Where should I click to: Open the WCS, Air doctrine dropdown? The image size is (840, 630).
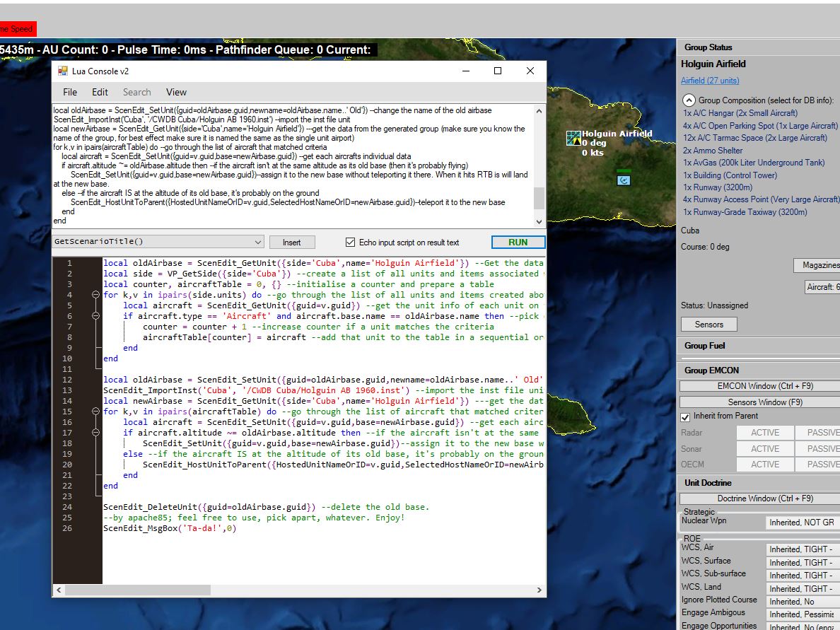tap(803, 549)
